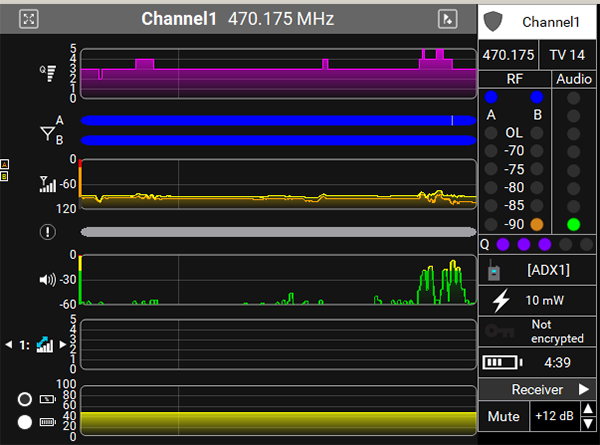Click the green audio meter LED

[x=573, y=224]
